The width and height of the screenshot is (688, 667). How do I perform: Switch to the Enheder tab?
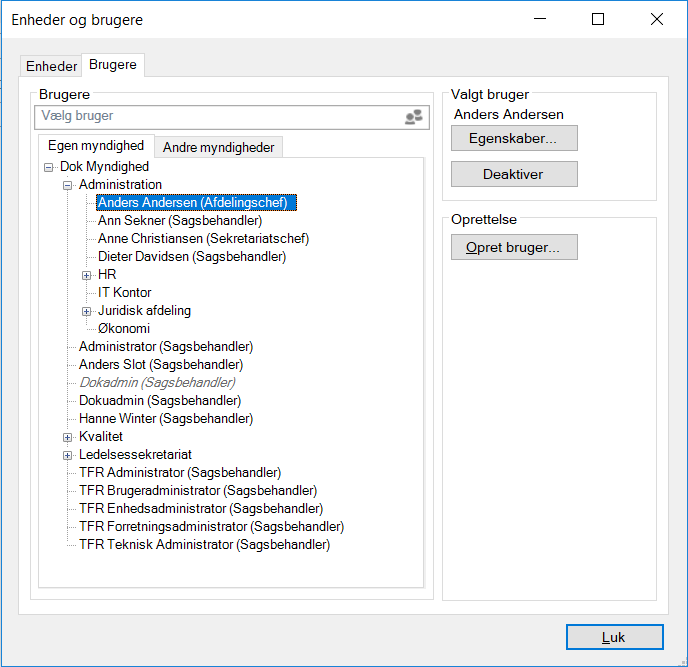point(52,66)
